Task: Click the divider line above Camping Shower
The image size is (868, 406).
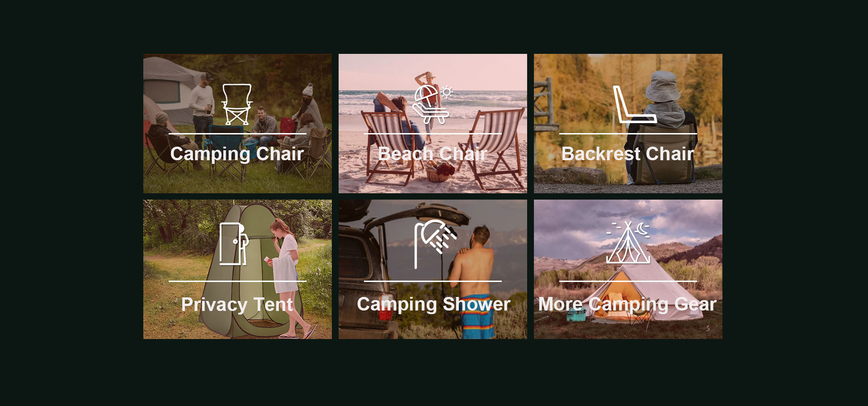Action: click(x=433, y=281)
